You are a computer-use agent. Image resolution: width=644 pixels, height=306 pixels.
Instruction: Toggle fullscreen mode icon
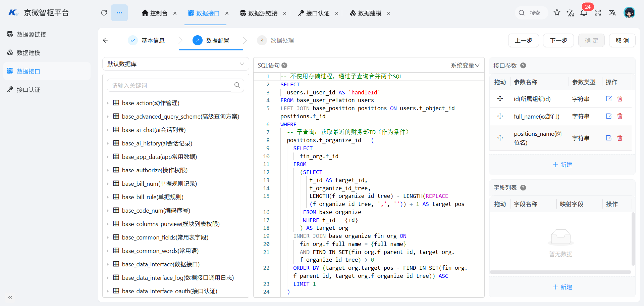tap(598, 13)
